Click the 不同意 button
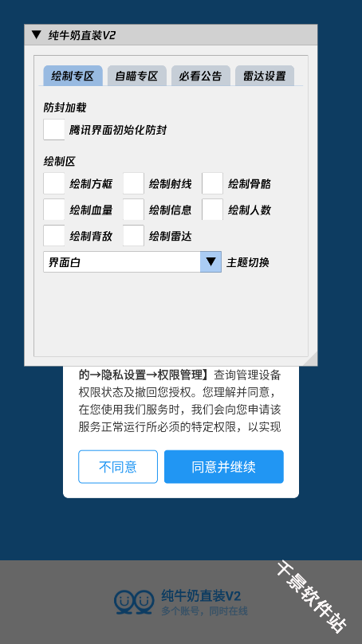The image size is (362, 644). [x=118, y=466]
